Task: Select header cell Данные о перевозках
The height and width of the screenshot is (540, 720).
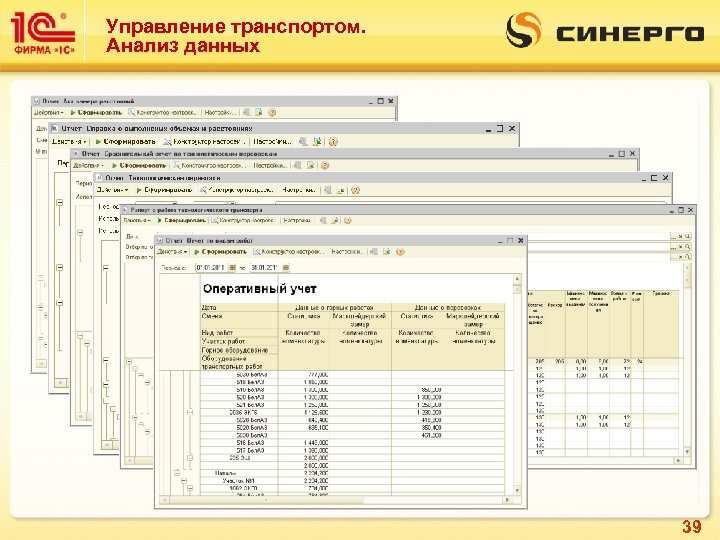Action: click(448, 307)
